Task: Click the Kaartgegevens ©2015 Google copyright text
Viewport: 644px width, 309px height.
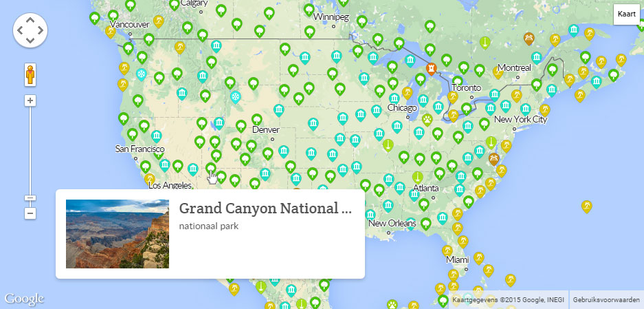Action: click(x=509, y=299)
